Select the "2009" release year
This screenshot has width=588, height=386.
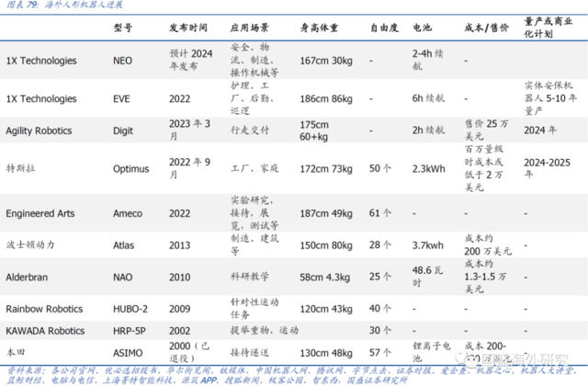(x=179, y=309)
